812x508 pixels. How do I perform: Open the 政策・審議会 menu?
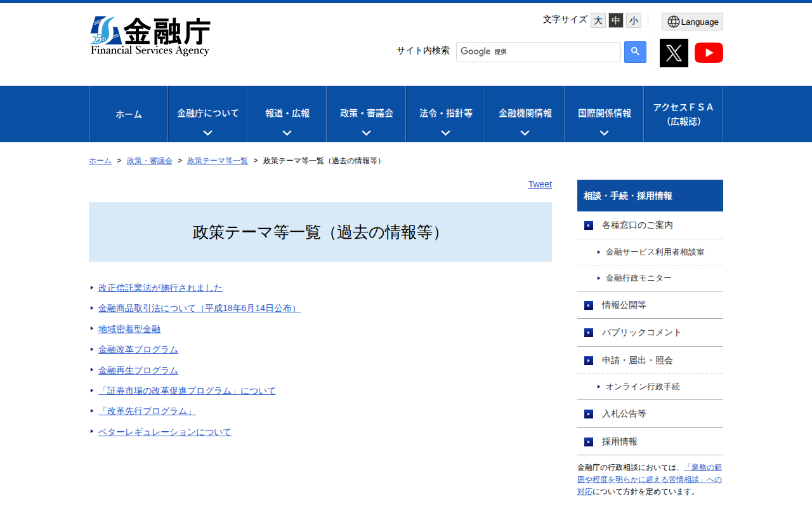click(367, 113)
